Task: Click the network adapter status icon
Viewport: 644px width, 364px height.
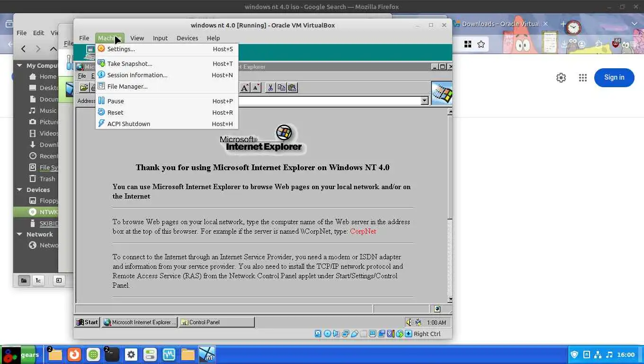Action: 345,334
